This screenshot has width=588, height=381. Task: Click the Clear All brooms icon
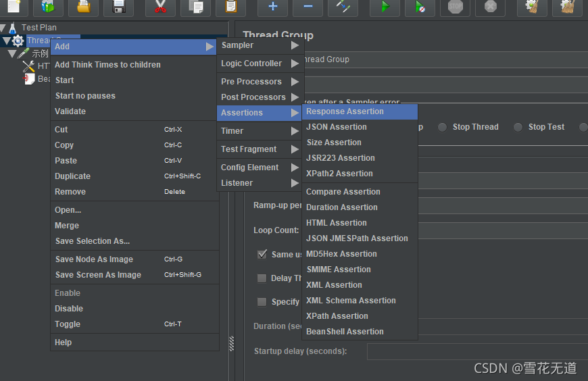coord(567,6)
